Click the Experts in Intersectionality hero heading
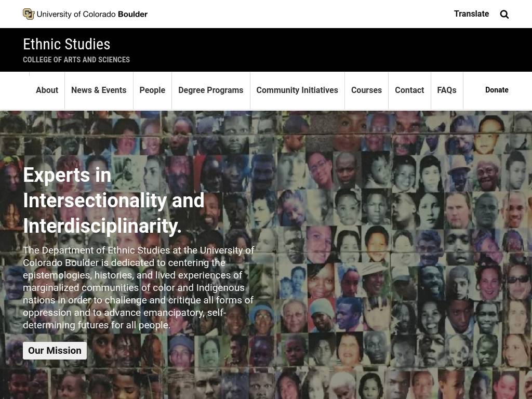The image size is (532, 399). pyautogui.click(x=114, y=200)
